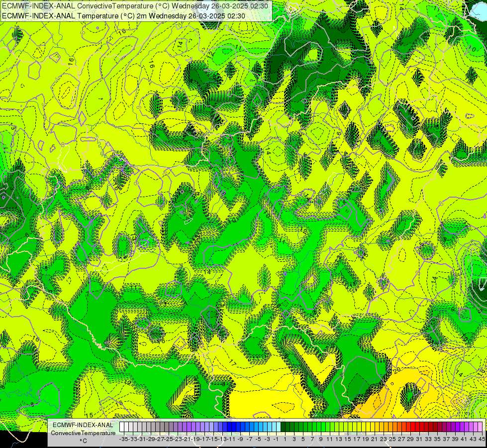The height and width of the screenshot is (448, 487).
Task: Click the °C unit label in the legend
Action: click(83, 441)
